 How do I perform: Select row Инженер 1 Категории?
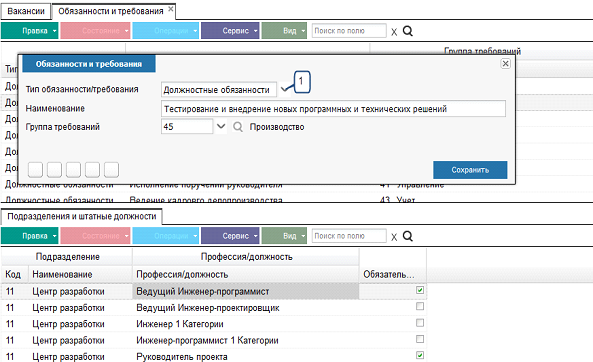tap(214, 324)
